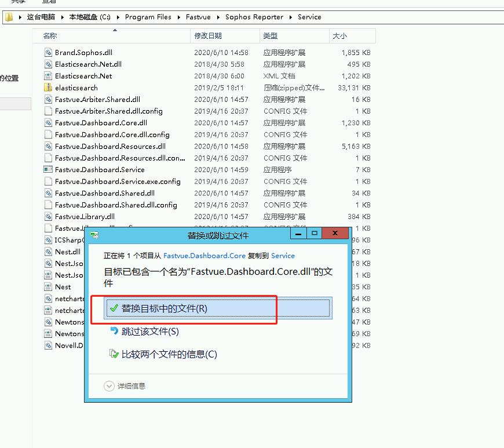The width and height of the screenshot is (504, 448).
Task: Click the elasticsearch zipped folder icon
Action: pos(48,88)
